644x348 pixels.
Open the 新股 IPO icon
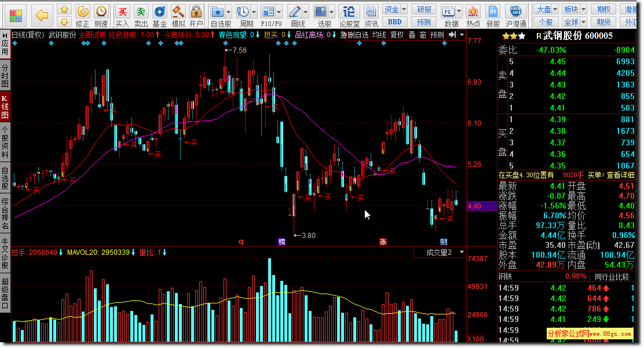493,16
